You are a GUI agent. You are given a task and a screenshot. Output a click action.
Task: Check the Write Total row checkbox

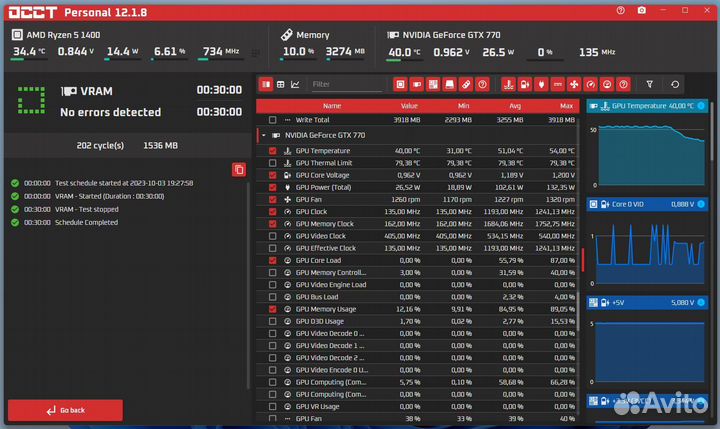pyautogui.click(x=272, y=119)
